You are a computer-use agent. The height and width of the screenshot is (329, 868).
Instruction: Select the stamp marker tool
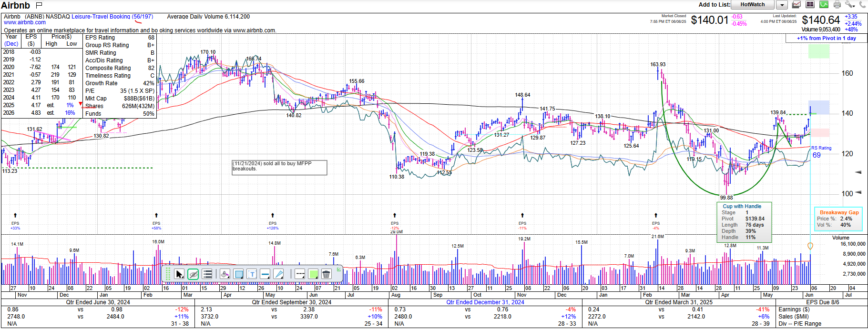coord(225,274)
